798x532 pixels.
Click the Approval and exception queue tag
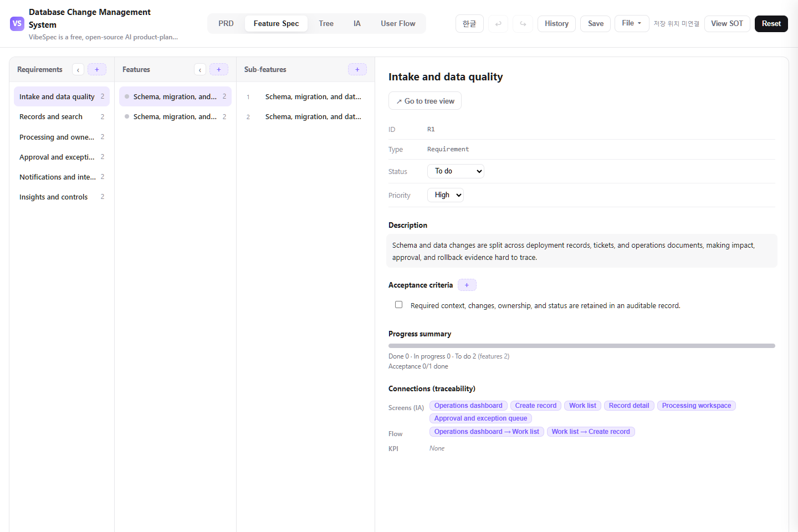[x=480, y=418]
